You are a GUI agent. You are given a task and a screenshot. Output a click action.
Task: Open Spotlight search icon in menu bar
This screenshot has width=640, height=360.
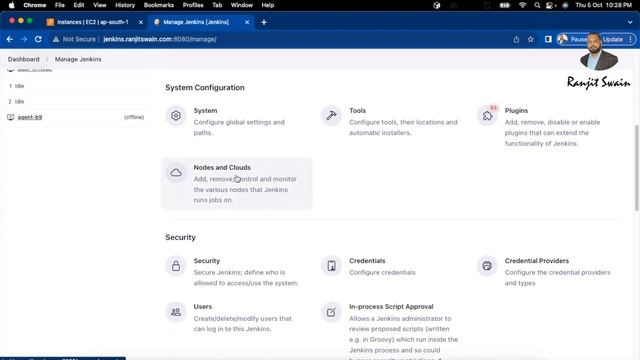pos(537,5)
